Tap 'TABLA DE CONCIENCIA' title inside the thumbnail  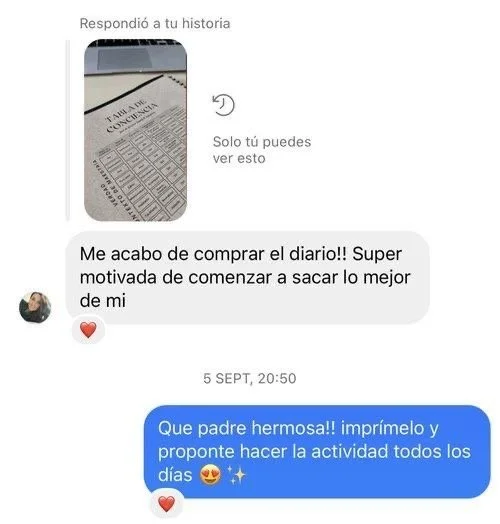click(x=131, y=117)
